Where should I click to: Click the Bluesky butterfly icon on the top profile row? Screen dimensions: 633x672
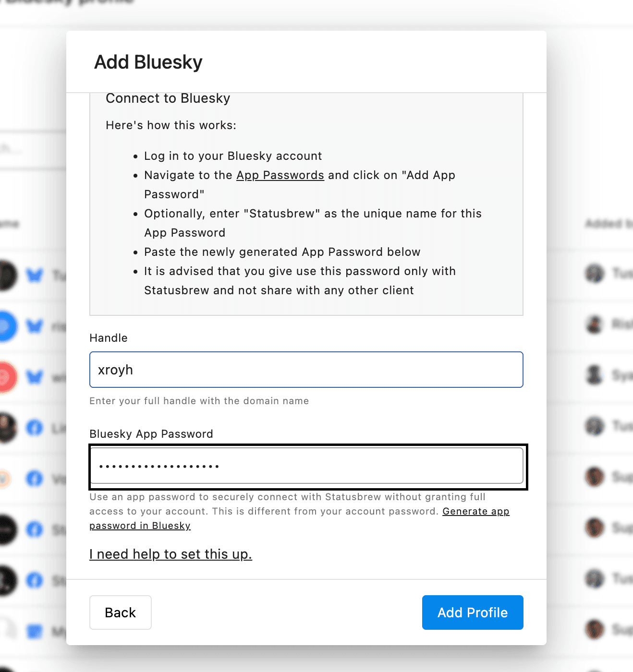[35, 276]
